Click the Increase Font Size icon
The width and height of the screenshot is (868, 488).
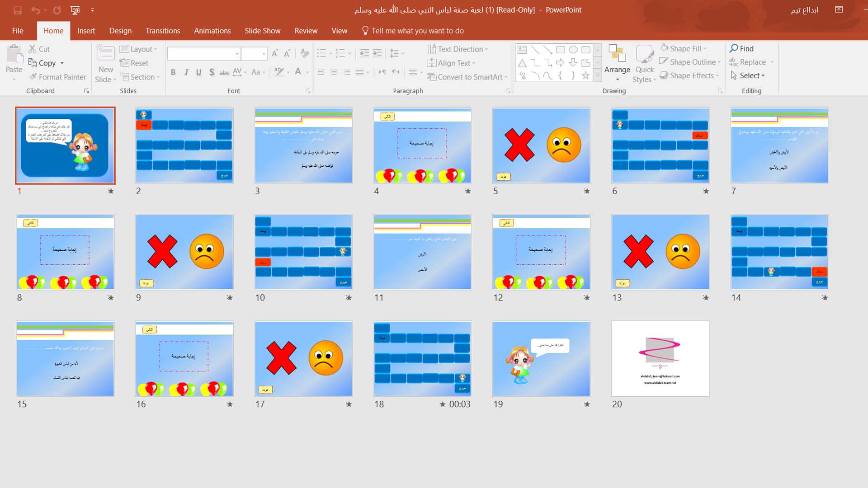tap(274, 54)
